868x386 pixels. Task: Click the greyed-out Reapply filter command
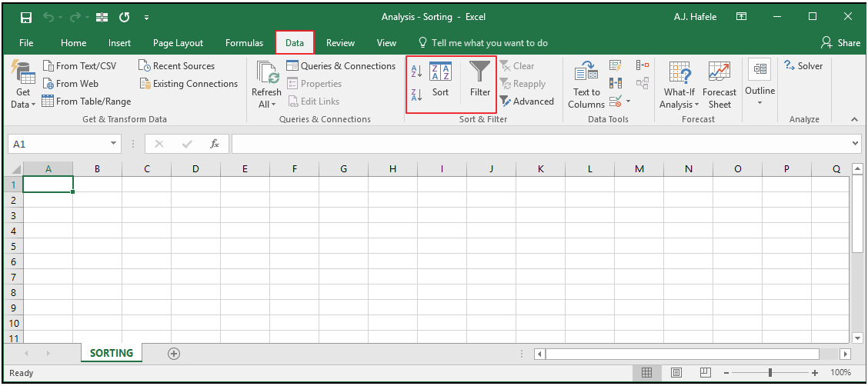tap(522, 84)
